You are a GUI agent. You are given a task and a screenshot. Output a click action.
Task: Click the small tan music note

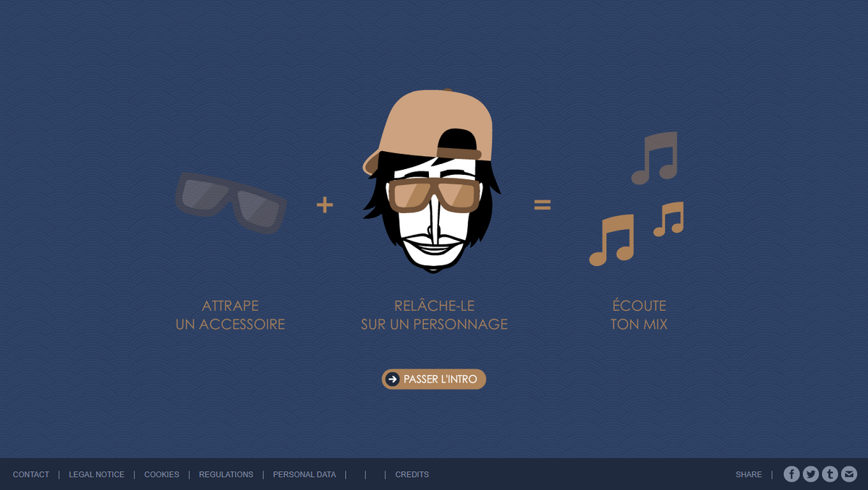click(668, 219)
